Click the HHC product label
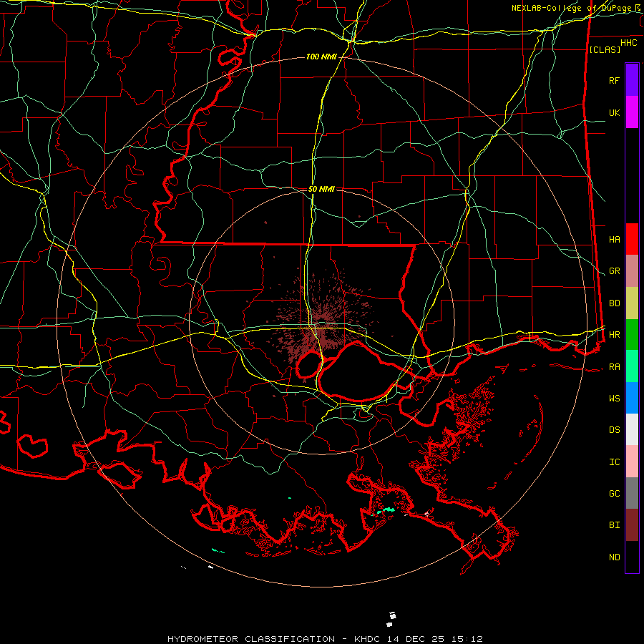 (628, 43)
